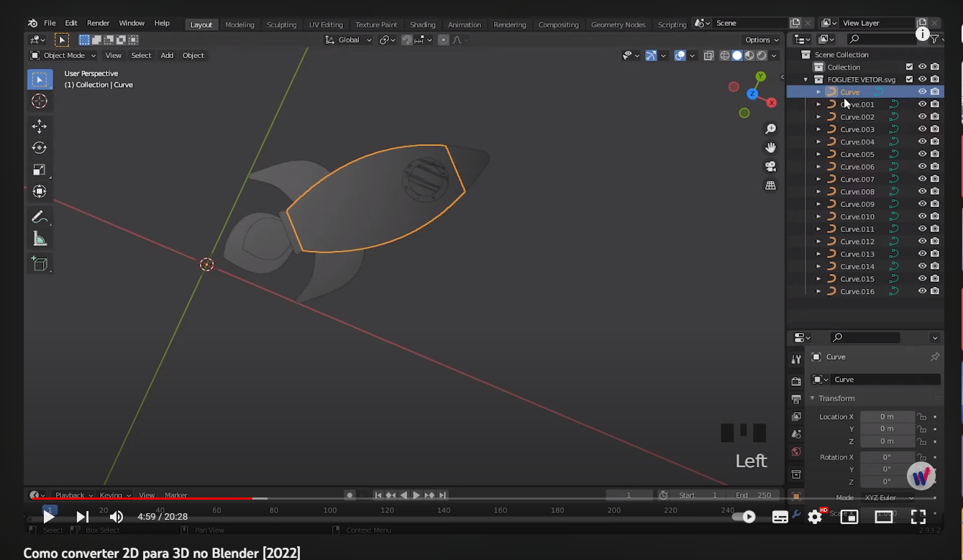Activate the Scale tool
This screenshot has width=963, height=560.
(40, 170)
